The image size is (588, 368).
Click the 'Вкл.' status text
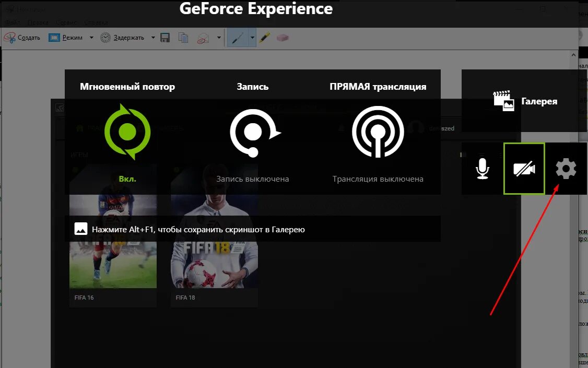point(127,179)
